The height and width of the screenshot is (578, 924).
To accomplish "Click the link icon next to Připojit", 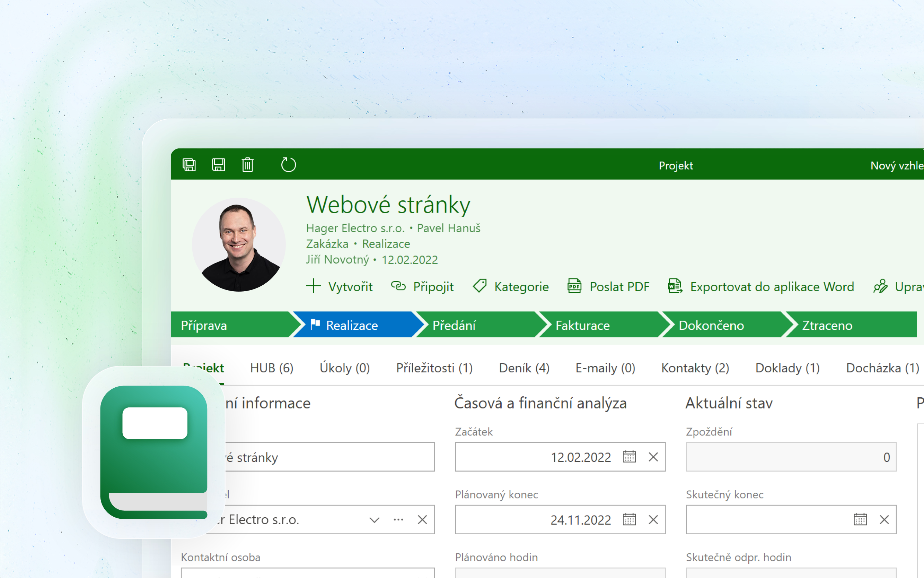I will (398, 286).
